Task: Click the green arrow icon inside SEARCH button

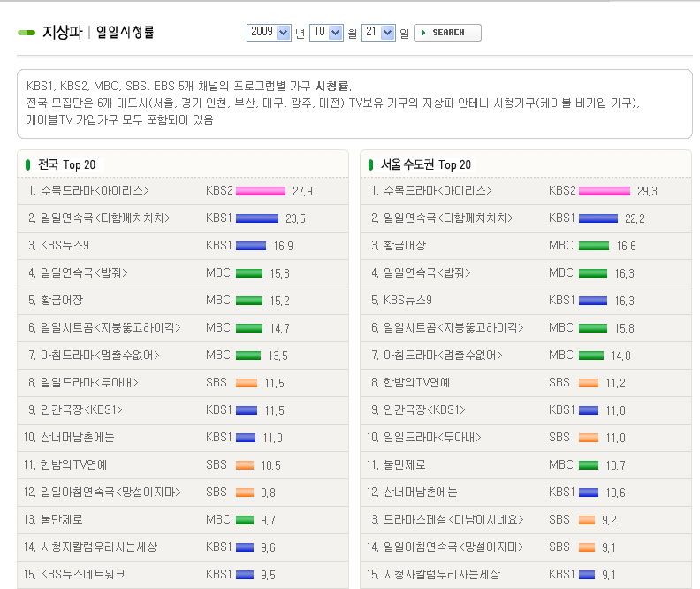Action: tap(423, 33)
